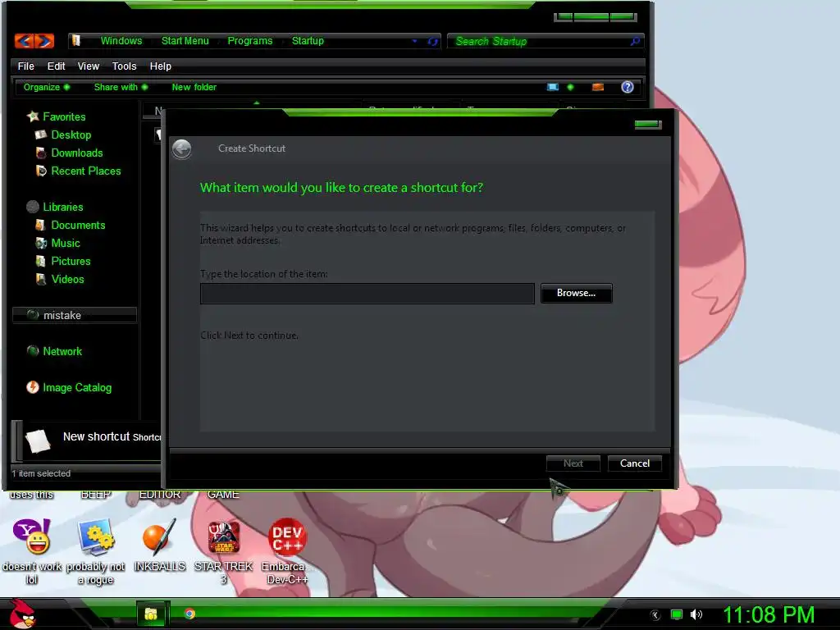Image resolution: width=840 pixels, height=630 pixels.
Task: Expand the Share with menu
Action: click(121, 87)
